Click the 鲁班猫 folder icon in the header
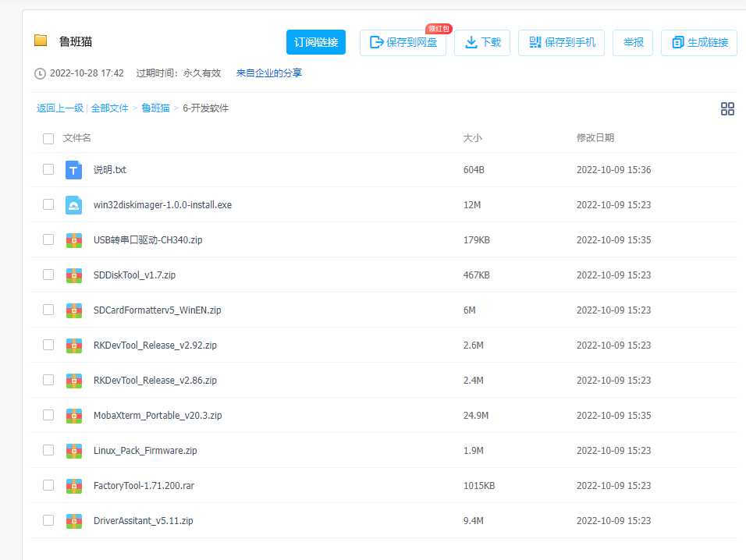 [41, 41]
